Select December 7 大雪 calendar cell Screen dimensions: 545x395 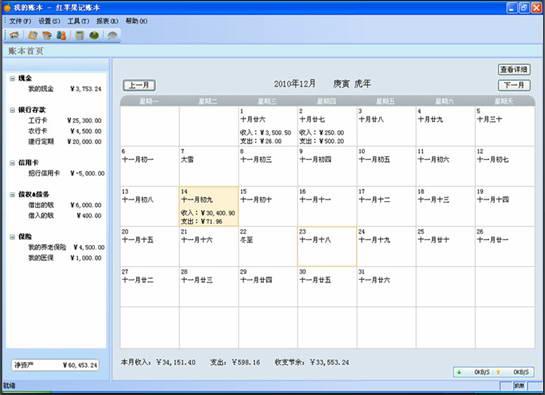209,166
